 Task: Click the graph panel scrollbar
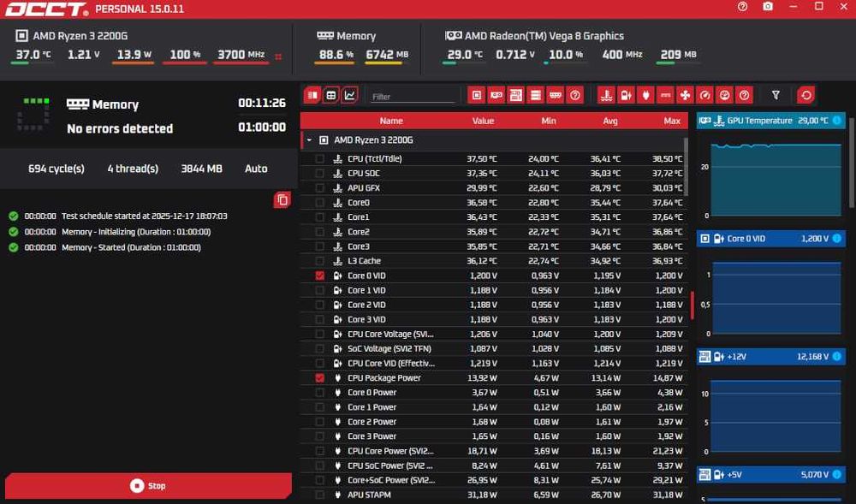click(x=851, y=162)
